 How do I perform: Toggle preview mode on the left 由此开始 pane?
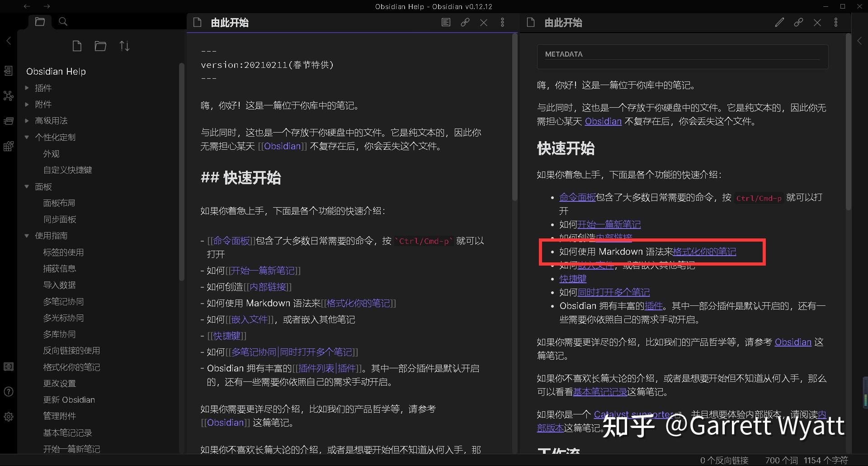click(x=445, y=22)
